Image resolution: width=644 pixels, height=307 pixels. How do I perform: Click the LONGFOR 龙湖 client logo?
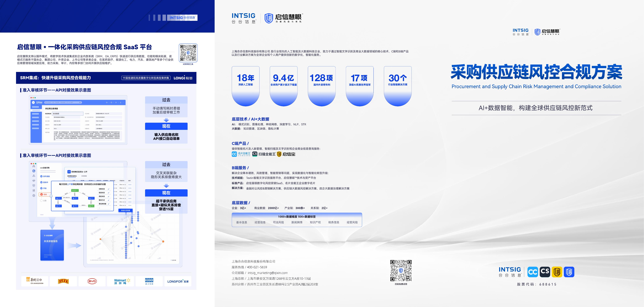click(x=178, y=281)
